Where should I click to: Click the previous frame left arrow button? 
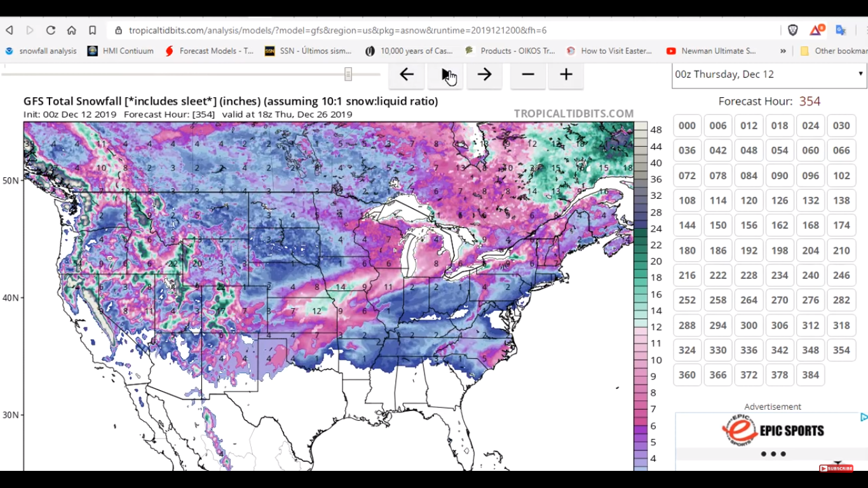click(407, 75)
